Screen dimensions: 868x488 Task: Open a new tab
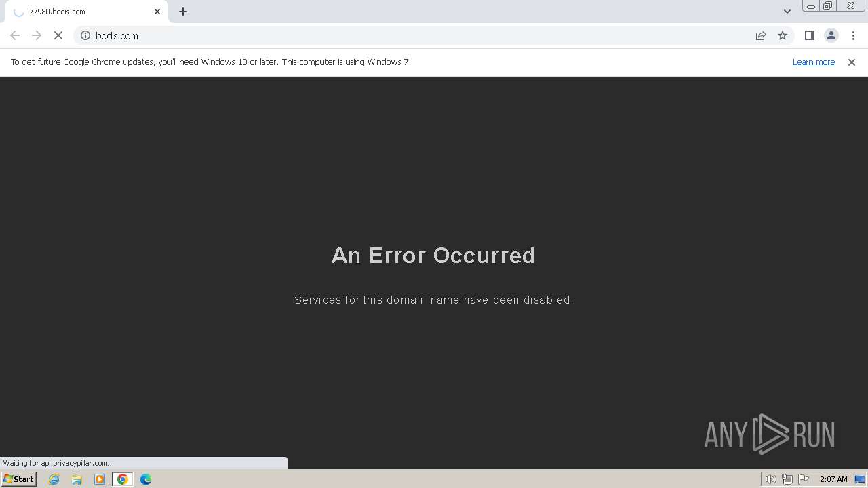click(183, 12)
